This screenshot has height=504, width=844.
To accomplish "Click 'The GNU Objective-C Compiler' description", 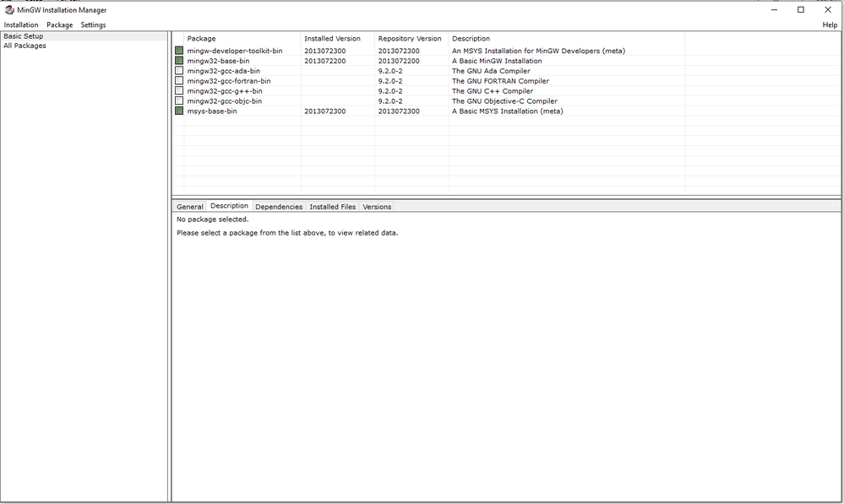I will coord(504,101).
